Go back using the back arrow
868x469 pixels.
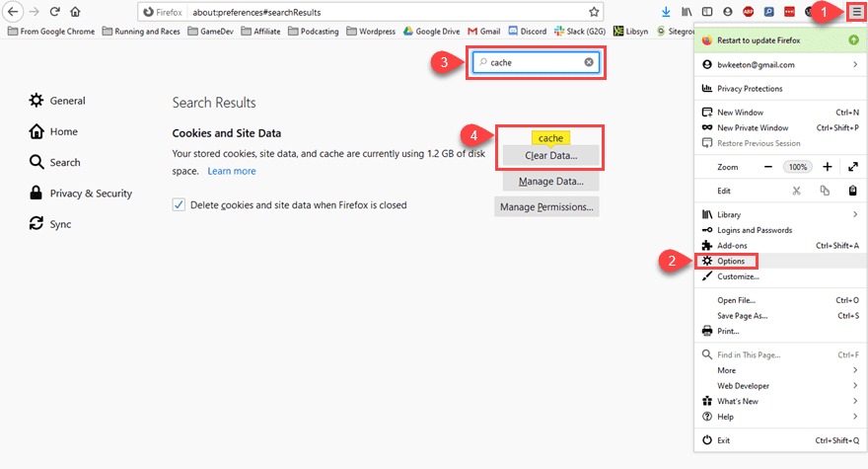click(x=12, y=12)
